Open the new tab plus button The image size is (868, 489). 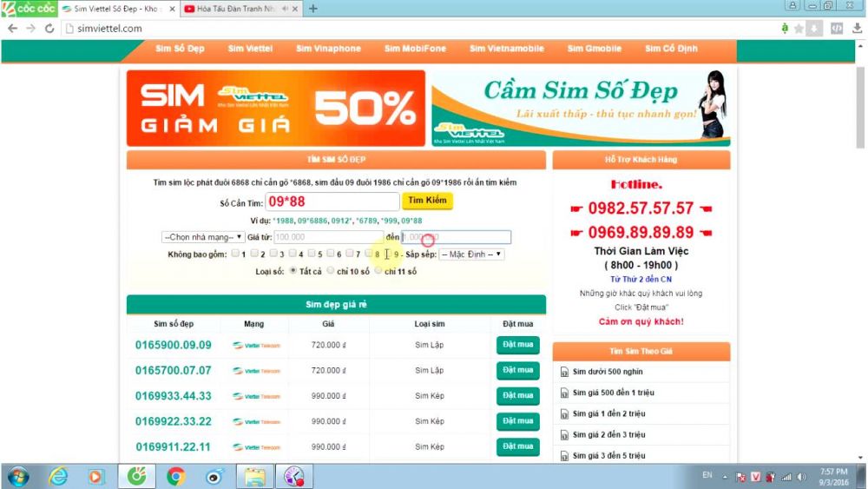point(313,9)
